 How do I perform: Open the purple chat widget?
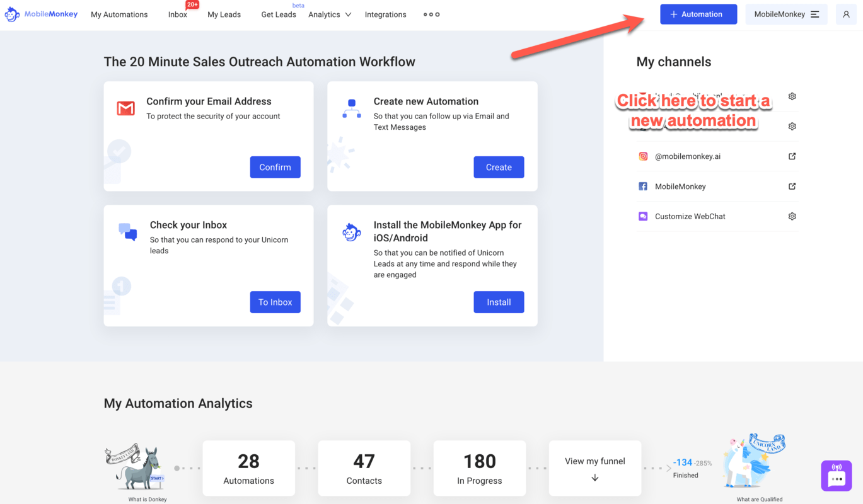pyautogui.click(x=837, y=476)
